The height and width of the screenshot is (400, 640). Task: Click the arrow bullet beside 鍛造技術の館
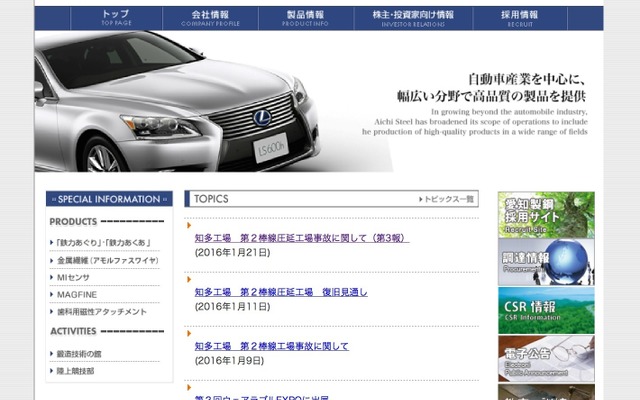[51, 353]
